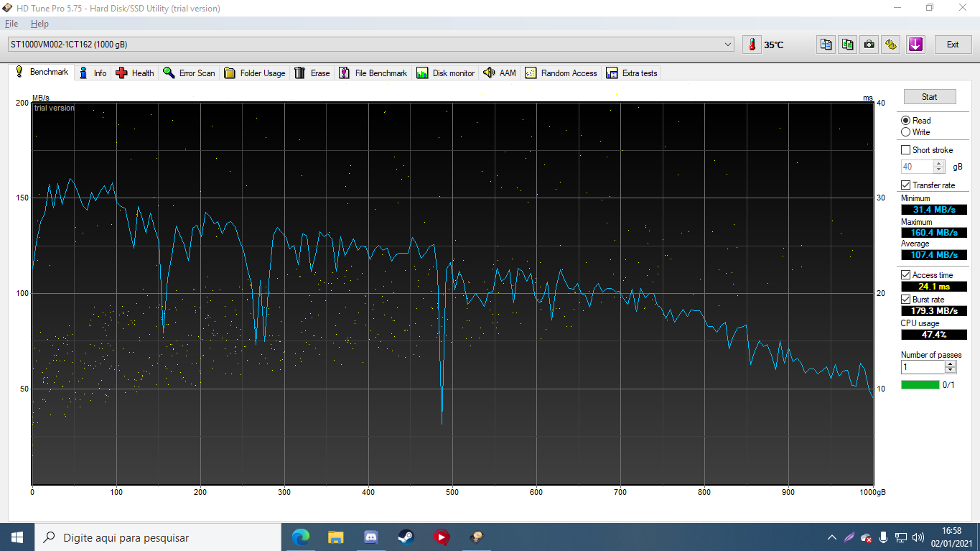
Task: Enable the Short stroke checkbox
Action: coord(906,150)
